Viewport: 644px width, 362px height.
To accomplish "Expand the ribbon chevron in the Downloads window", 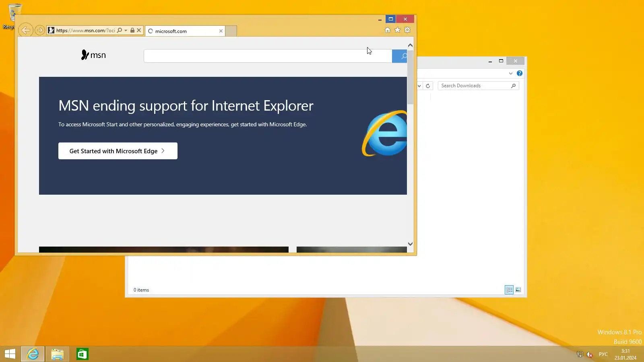I will pos(510,73).
